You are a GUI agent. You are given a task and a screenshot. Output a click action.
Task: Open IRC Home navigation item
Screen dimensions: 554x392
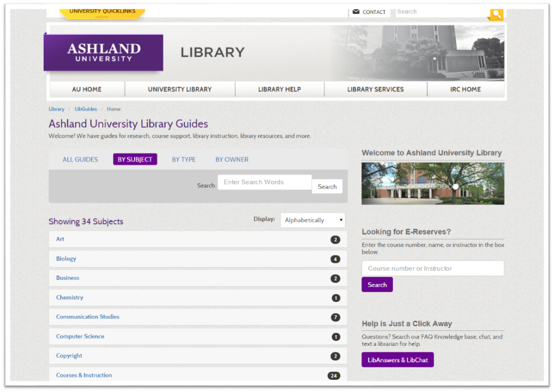(466, 90)
